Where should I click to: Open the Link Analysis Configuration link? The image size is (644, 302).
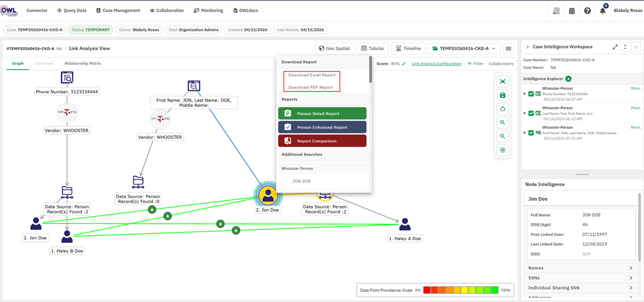(437, 64)
